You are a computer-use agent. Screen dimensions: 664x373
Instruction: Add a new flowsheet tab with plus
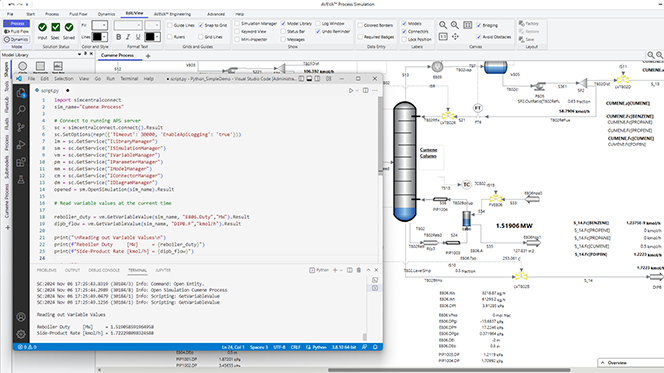pos(148,56)
